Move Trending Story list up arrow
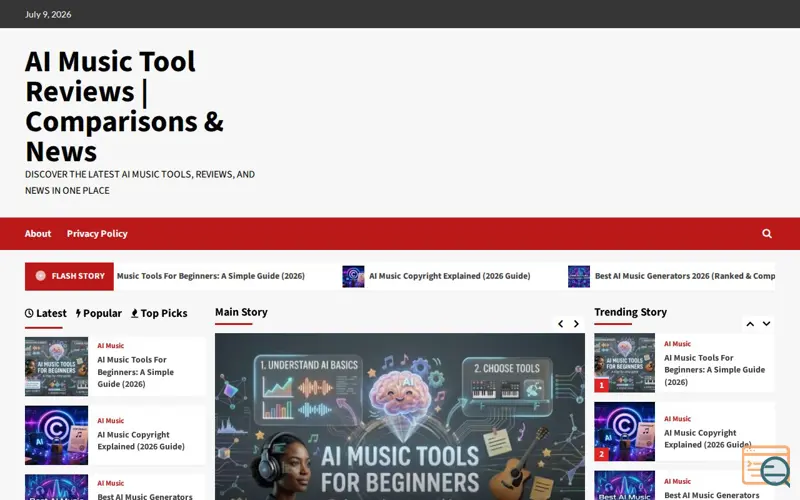The image size is (800, 500). (750, 323)
